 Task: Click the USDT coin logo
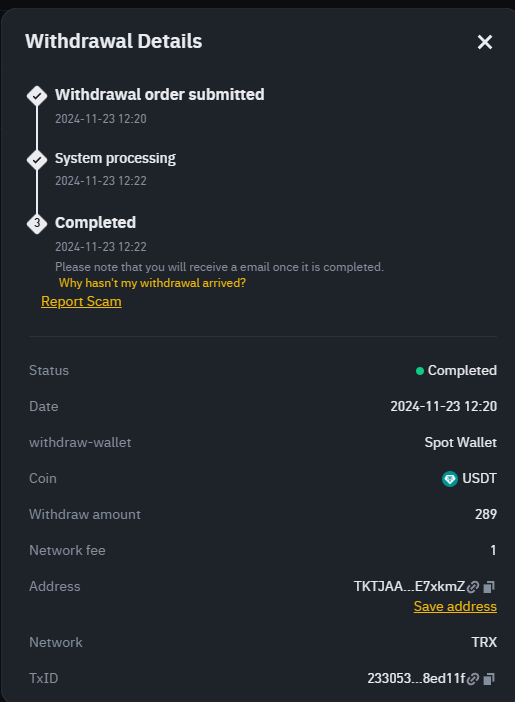point(450,479)
